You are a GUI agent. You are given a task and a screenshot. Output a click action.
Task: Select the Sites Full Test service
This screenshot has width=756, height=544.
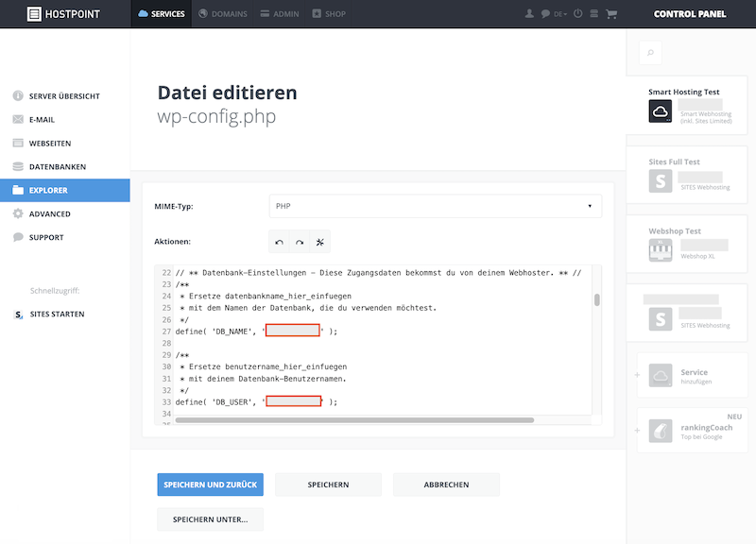pyautogui.click(x=687, y=175)
